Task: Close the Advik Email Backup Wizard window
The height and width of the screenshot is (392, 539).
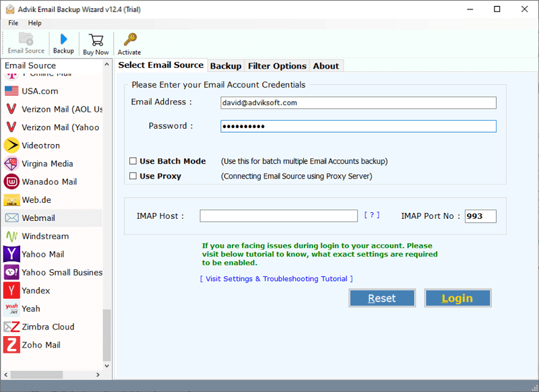Action: 524,9
